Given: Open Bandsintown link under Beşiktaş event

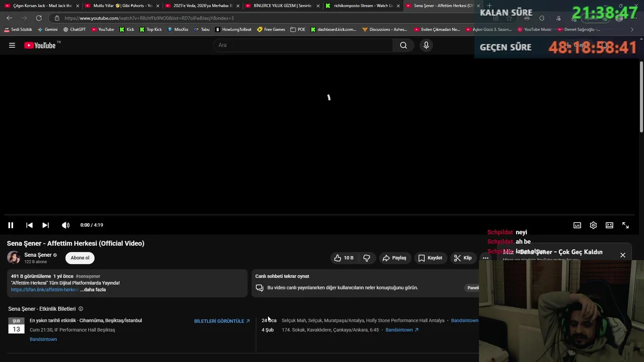Looking at the screenshot, I should point(43,339).
